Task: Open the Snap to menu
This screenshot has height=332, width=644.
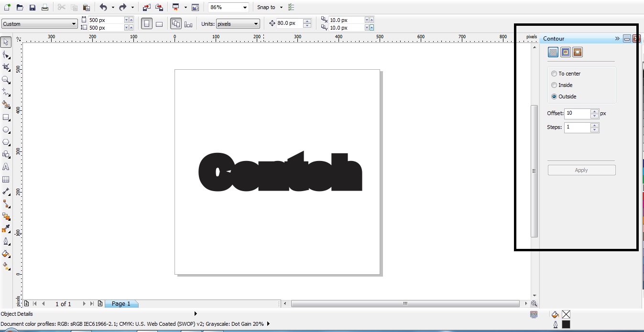Action: tap(268, 7)
